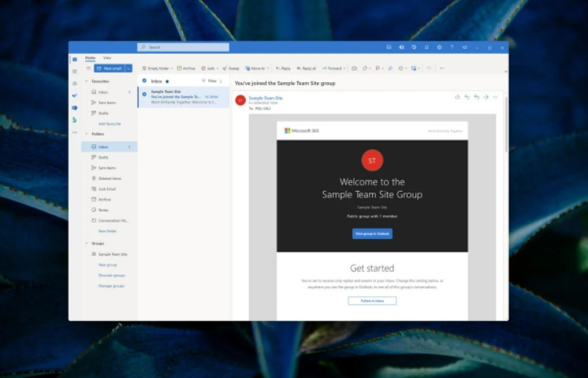This screenshot has width=588, height=378.
Task: Toggle the select-all circle beside Inbox heading
Action: [144, 80]
